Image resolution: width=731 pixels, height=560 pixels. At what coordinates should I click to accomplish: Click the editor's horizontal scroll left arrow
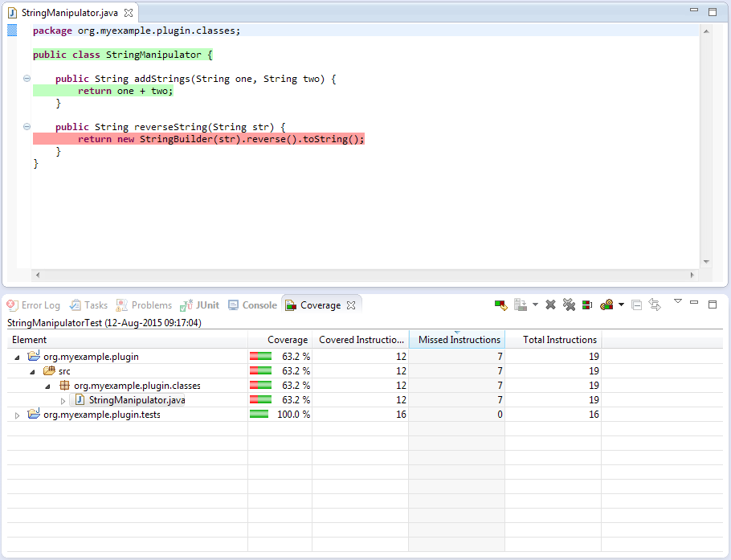click(38, 275)
